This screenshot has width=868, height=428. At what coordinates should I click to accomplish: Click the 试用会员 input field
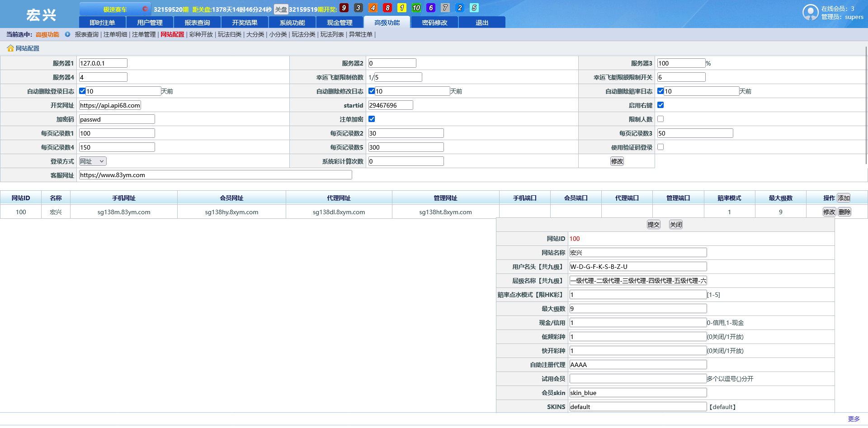pyautogui.click(x=638, y=379)
